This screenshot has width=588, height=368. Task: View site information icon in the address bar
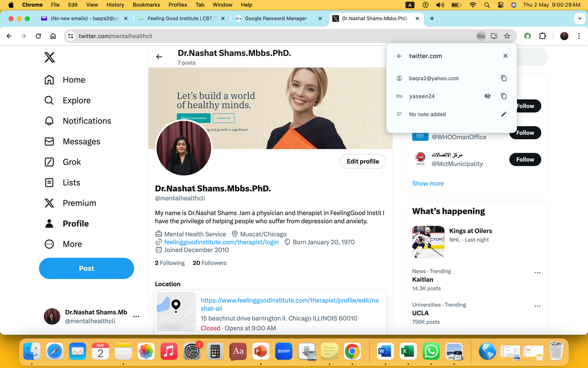click(x=71, y=36)
